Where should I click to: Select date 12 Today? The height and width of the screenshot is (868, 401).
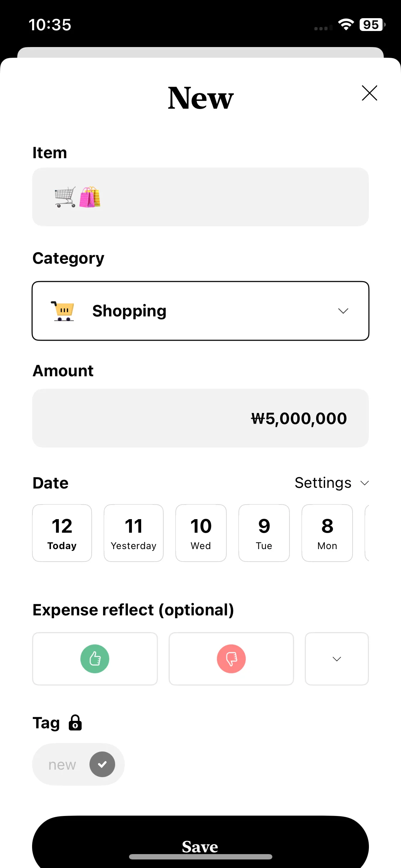(x=62, y=533)
